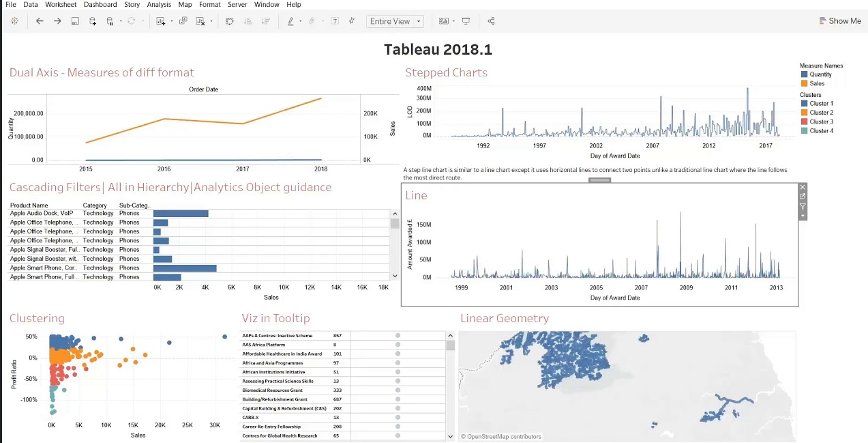The width and height of the screenshot is (868, 443).
Task: Click the Clear Sheet icon
Action: click(x=200, y=21)
